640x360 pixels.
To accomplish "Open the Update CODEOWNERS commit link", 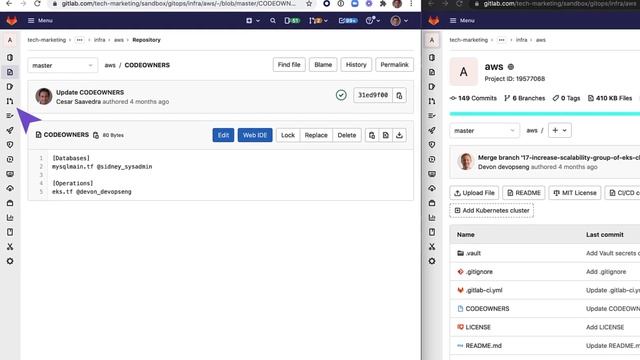I will pyautogui.click(x=90, y=92).
